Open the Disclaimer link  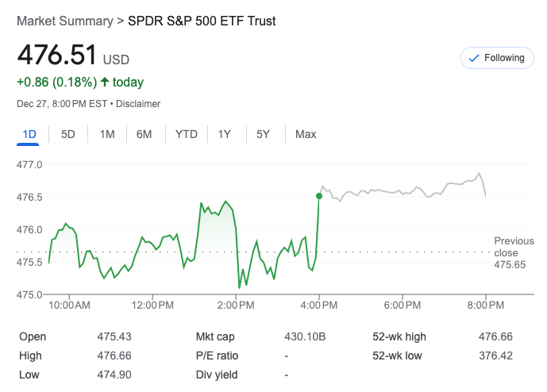pyautogui.click(x=140, y=104)
